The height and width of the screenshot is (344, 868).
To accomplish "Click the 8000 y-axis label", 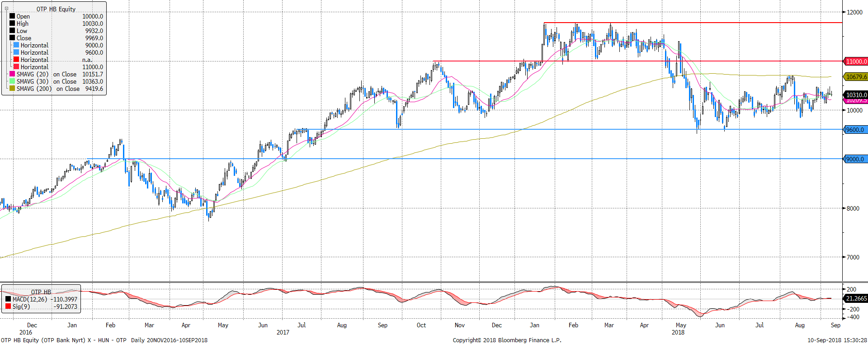I will 853,208.
